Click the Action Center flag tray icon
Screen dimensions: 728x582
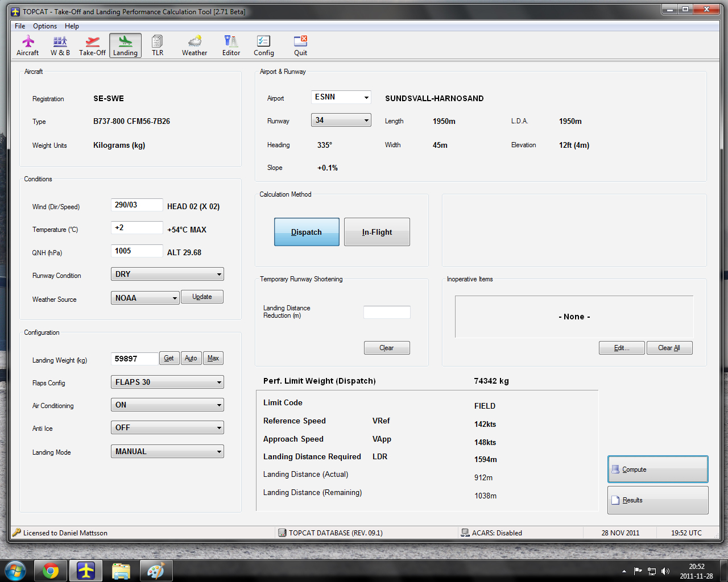[x=638, y=571]
